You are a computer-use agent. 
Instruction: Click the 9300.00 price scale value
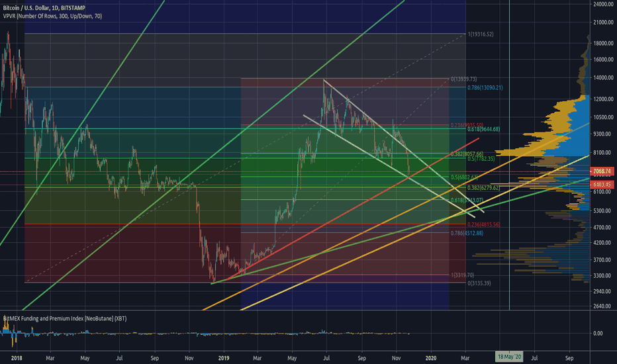602,134
